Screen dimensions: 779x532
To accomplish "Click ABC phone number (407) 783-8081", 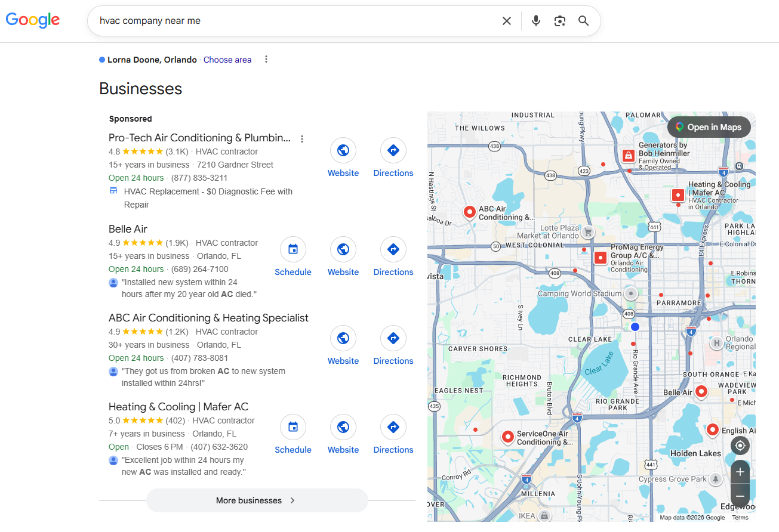I will tap(200, 358).
